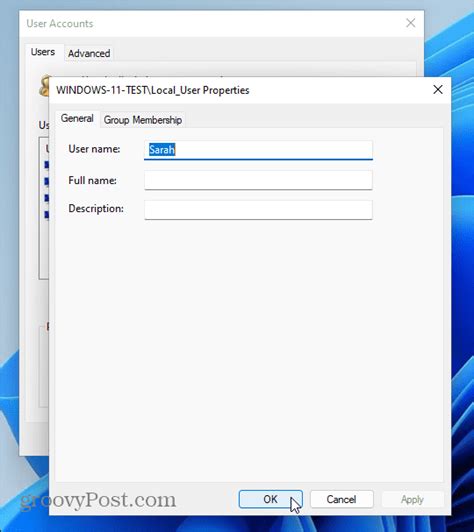Click the Description input field

click(258, 209)
